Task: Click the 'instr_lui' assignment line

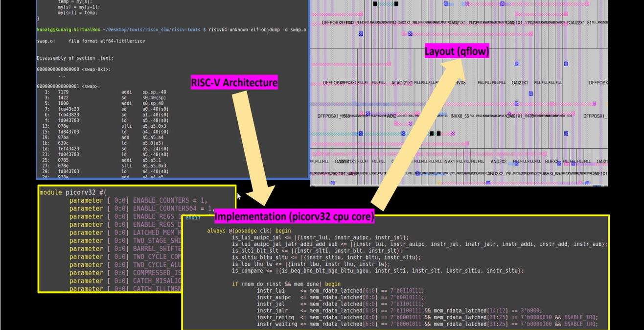Action: (x=341, y=290)
